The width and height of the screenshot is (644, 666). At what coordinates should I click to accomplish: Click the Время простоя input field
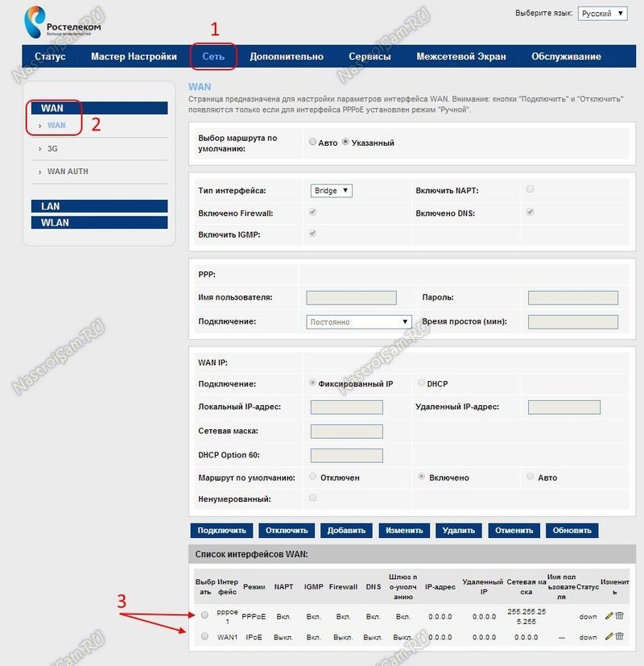pos(573,322)
